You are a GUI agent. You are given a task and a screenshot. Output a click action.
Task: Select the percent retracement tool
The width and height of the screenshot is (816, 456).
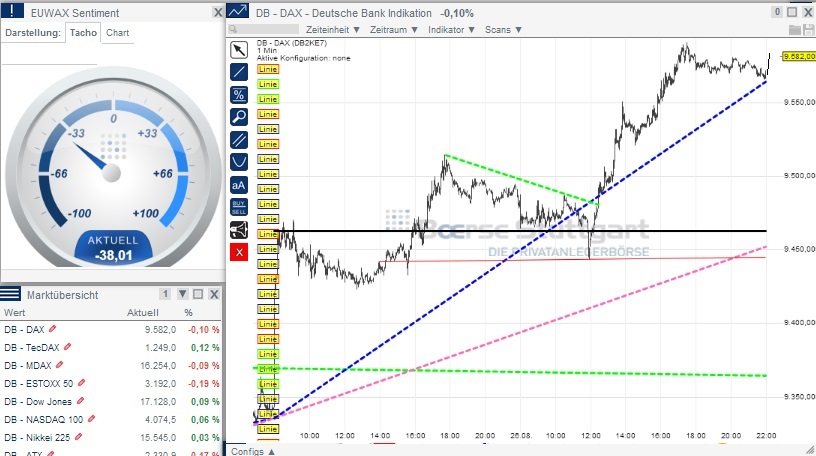[x=239, y=95]
